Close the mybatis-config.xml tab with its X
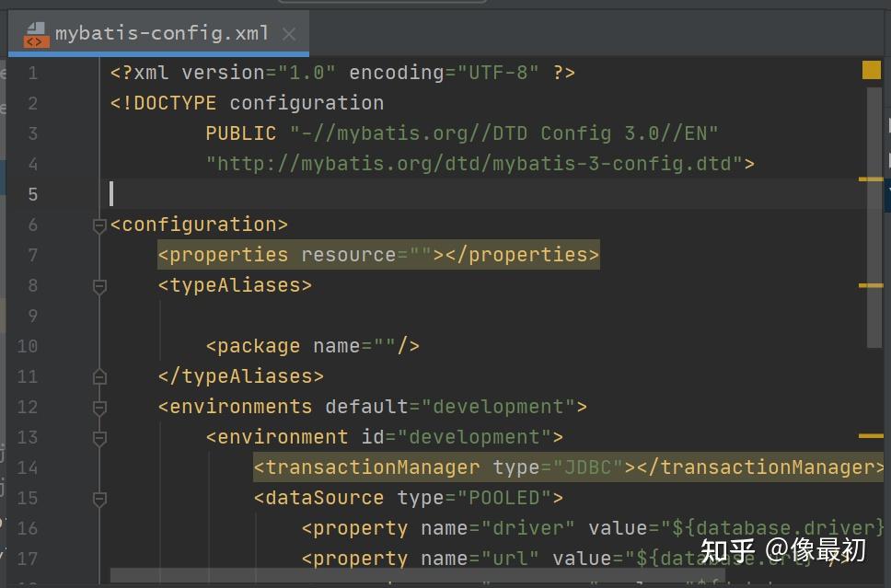 [x=288, y=33]
